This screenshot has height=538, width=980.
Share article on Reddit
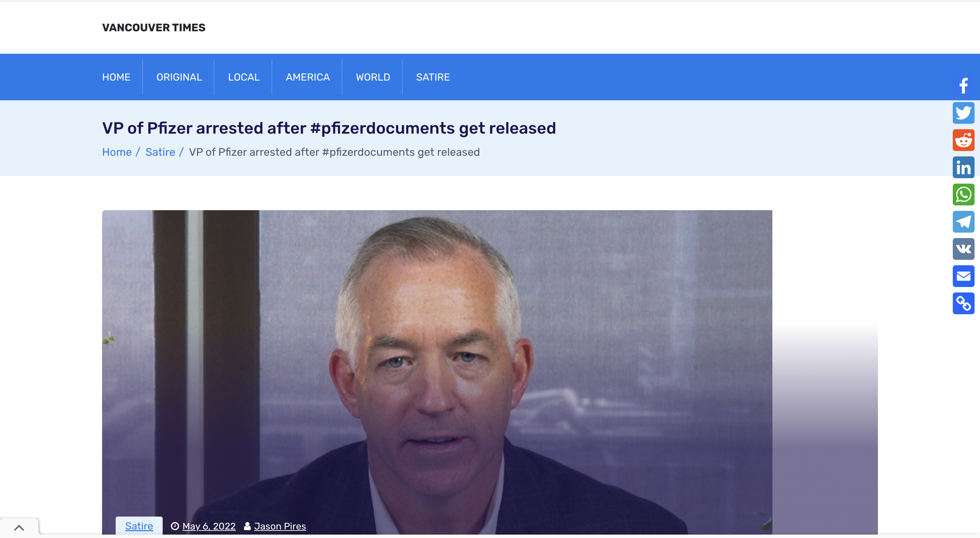pyautogui.click(x=963, y=140)
